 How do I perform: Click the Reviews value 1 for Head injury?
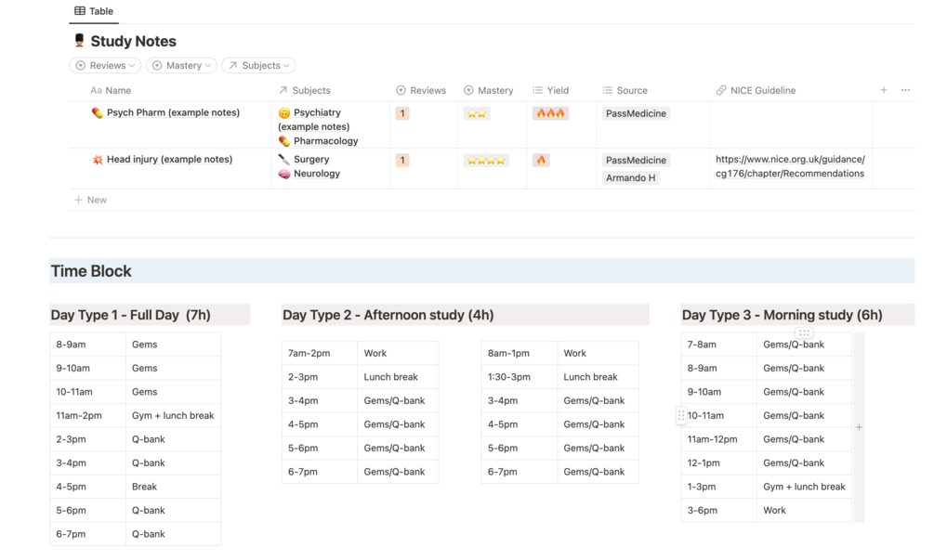402,160
